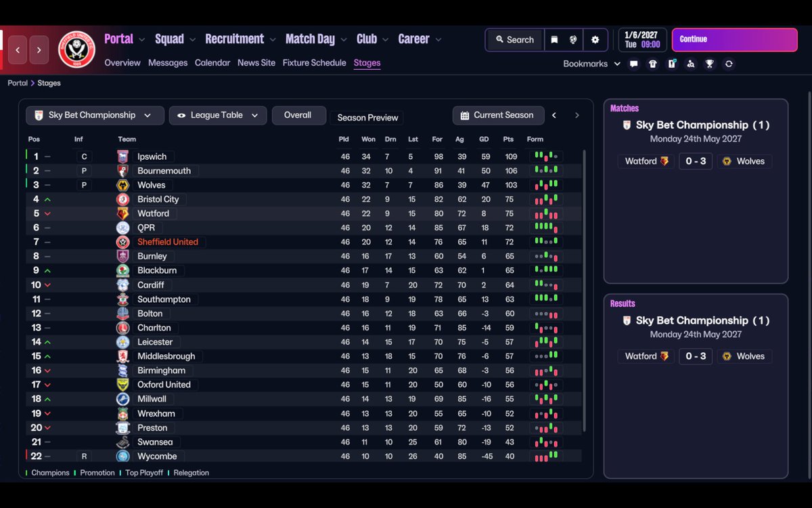Screen dimensions: 812x508
Task: Open the news alerts icon with notification badge
Action: (672, 63)
